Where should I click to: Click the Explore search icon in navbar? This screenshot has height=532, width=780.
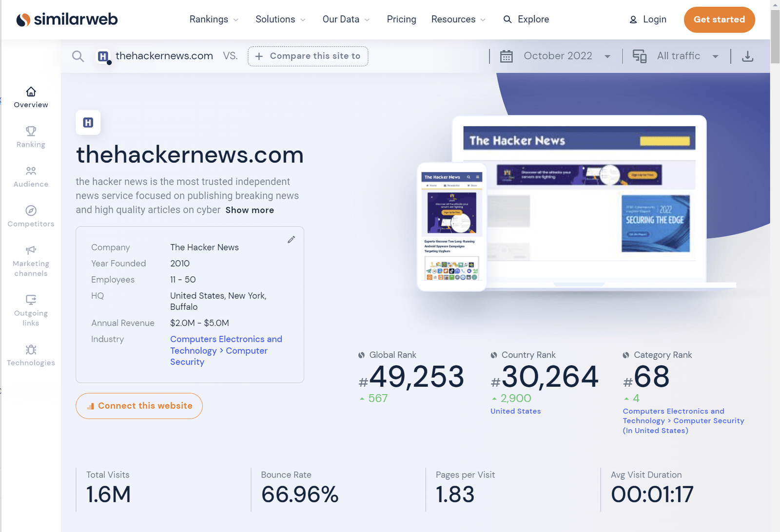click(x=507, y=19)
